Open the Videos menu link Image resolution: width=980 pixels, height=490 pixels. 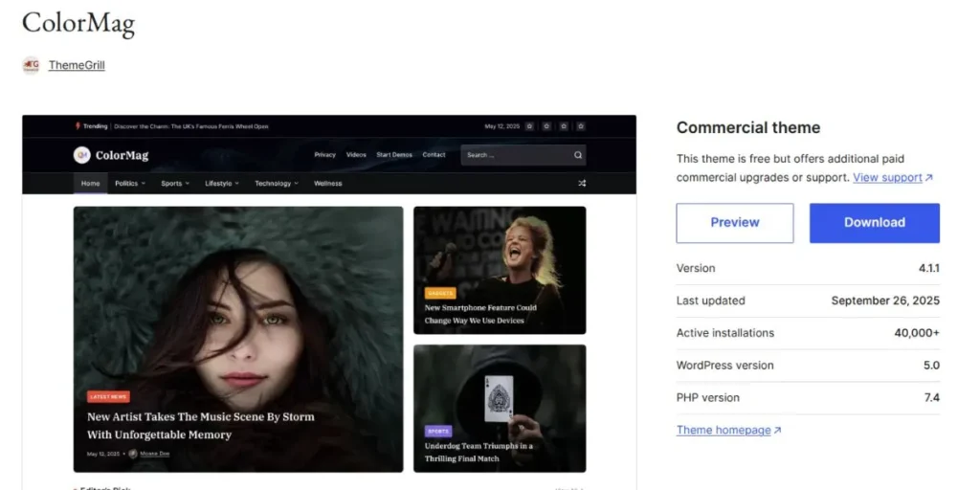coord(356,155)
